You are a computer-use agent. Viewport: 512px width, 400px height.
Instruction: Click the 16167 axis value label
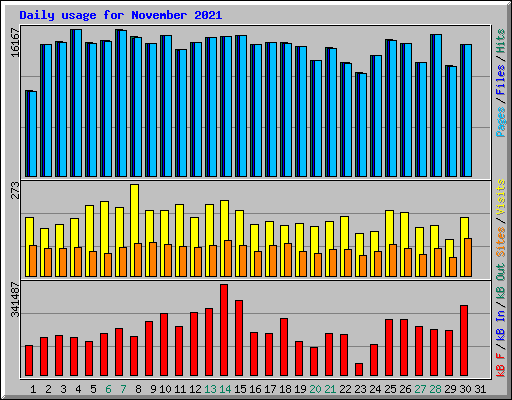pyautogui.click(x=15, y=43)
